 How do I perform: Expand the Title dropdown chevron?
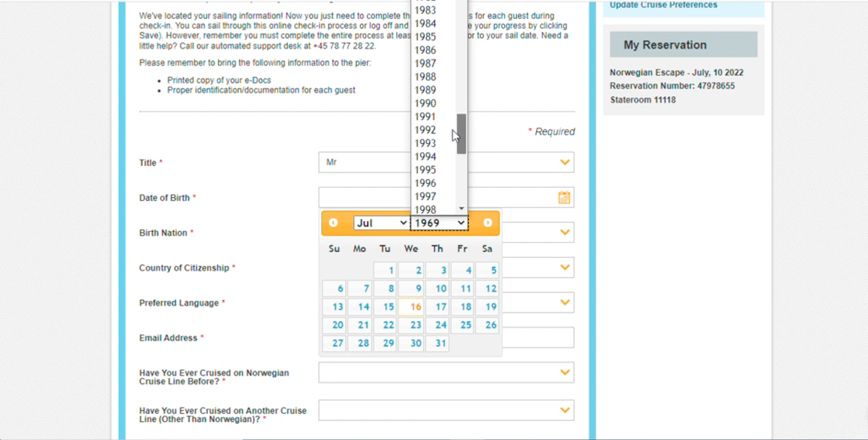pyautogui.click(x=565, y=162)
